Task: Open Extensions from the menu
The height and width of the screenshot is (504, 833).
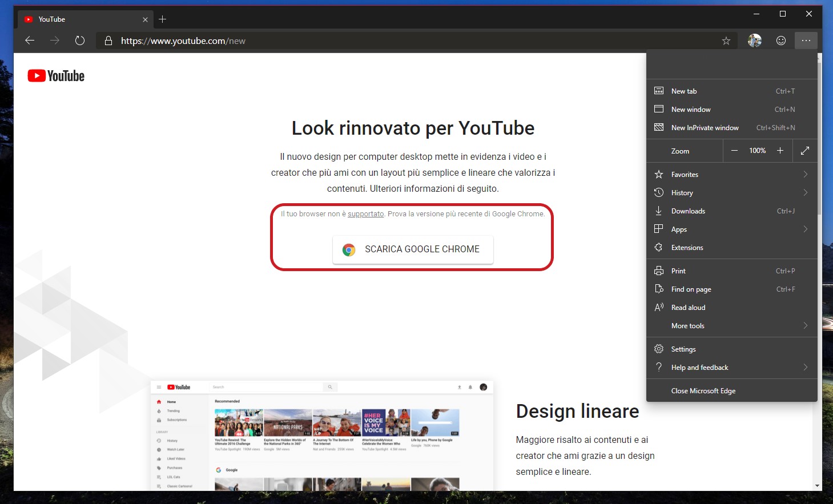Action: (732, 248)
